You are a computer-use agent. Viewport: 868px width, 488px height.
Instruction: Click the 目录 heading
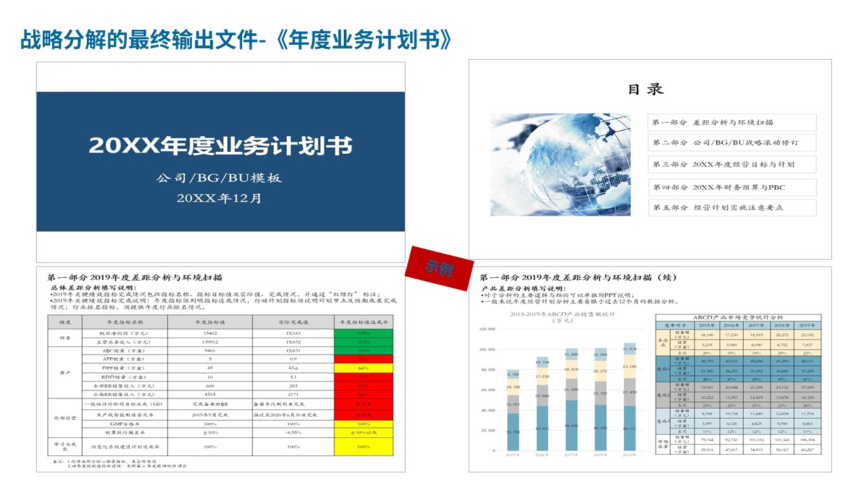(646, 89)
